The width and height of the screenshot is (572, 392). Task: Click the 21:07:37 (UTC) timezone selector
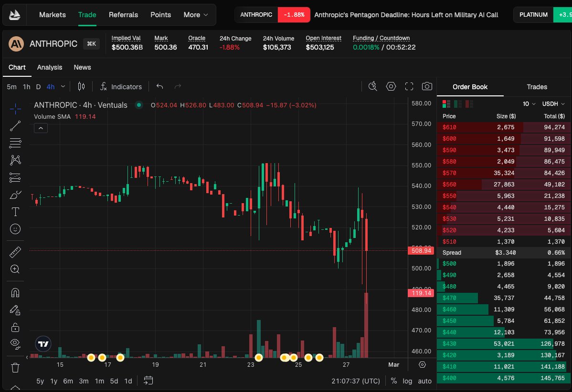[x=356, y=381]
